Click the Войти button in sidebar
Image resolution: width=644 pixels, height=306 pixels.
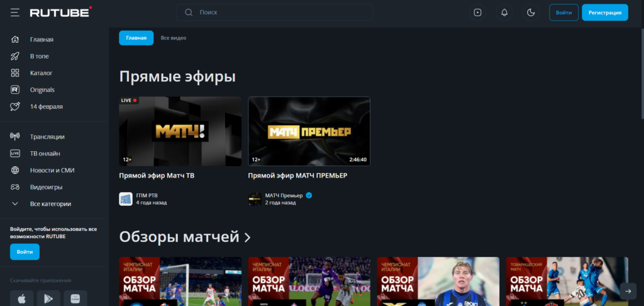[25, 252]
